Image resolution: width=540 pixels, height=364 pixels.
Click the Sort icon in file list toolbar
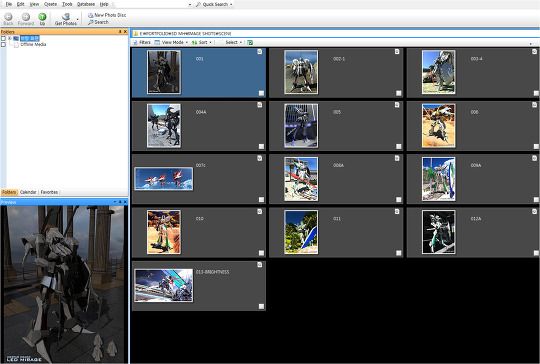pyautogui.click(x=194, y=42)
